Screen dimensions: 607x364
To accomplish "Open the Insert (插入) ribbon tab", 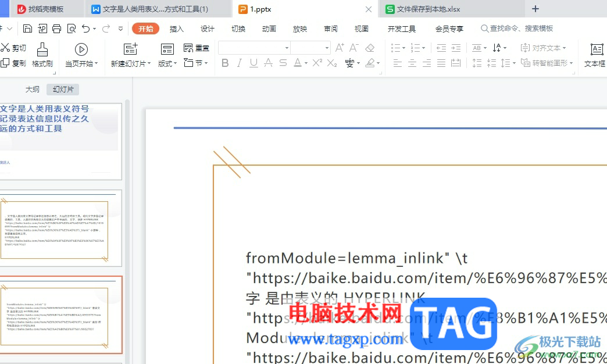I will point(177,28).
